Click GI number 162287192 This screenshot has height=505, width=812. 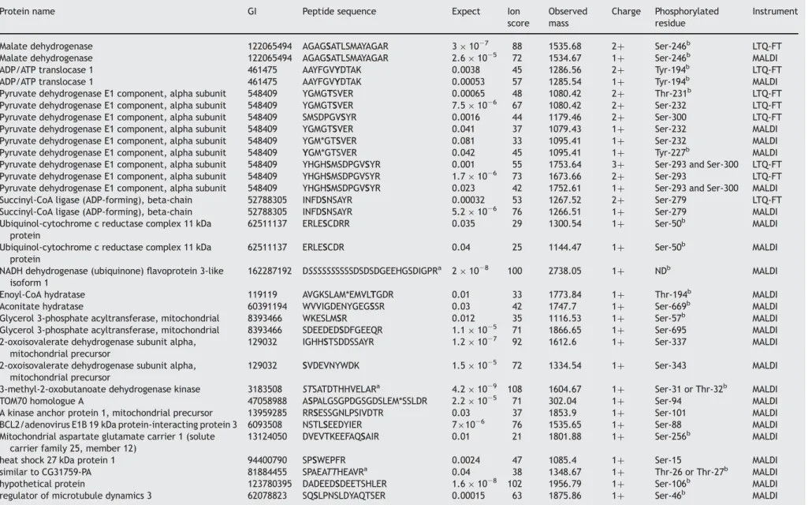270,271
